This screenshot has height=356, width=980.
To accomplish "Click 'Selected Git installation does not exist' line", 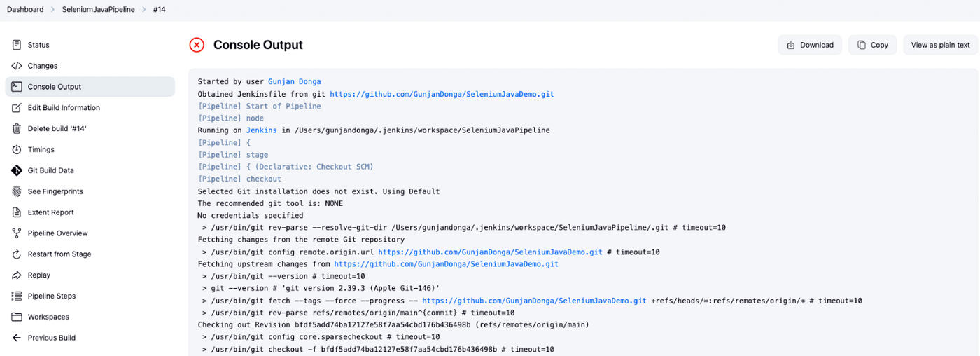I will point(318,191).
